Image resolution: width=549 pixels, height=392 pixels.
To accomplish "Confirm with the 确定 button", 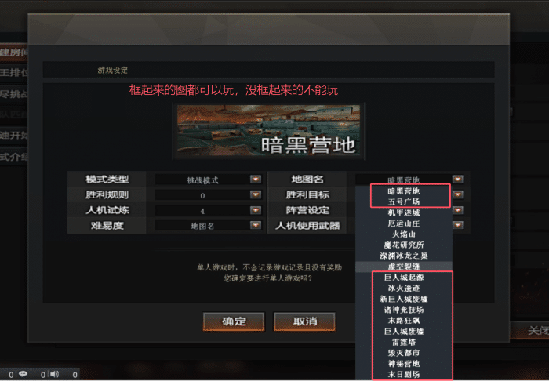I will [x=234, y=321].
